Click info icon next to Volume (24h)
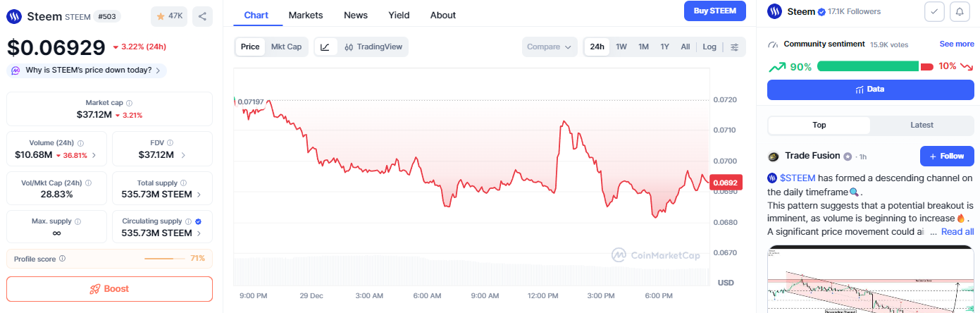This screenshot has height=313, width=980. point(80,143)
